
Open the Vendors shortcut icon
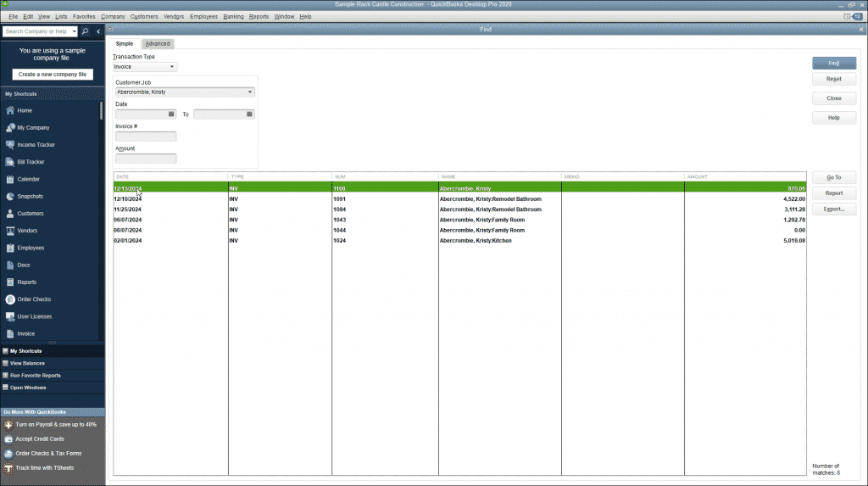pyautogui.click(x=10, y=231)
